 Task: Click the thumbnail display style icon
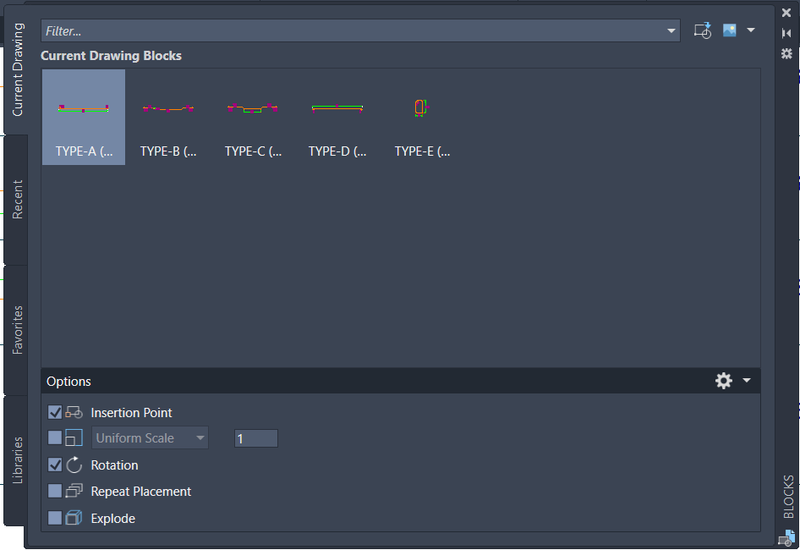pyautogui.click(x=730, y=31)
